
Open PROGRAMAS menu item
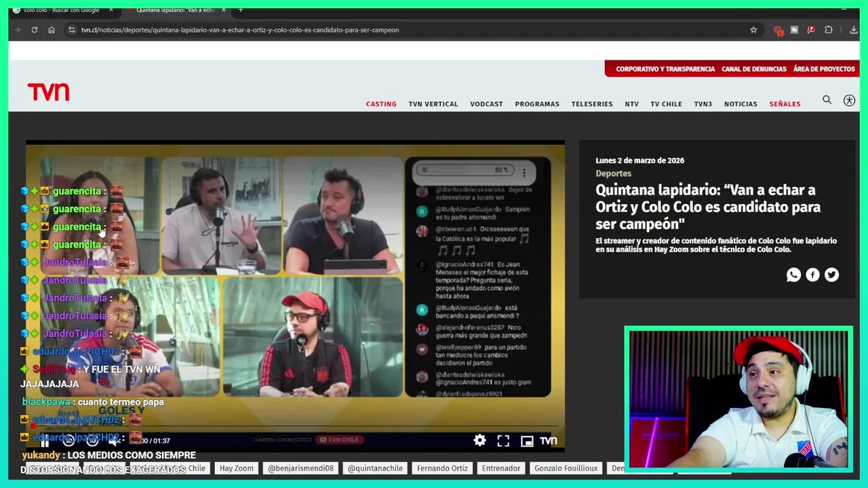point(537,104)
